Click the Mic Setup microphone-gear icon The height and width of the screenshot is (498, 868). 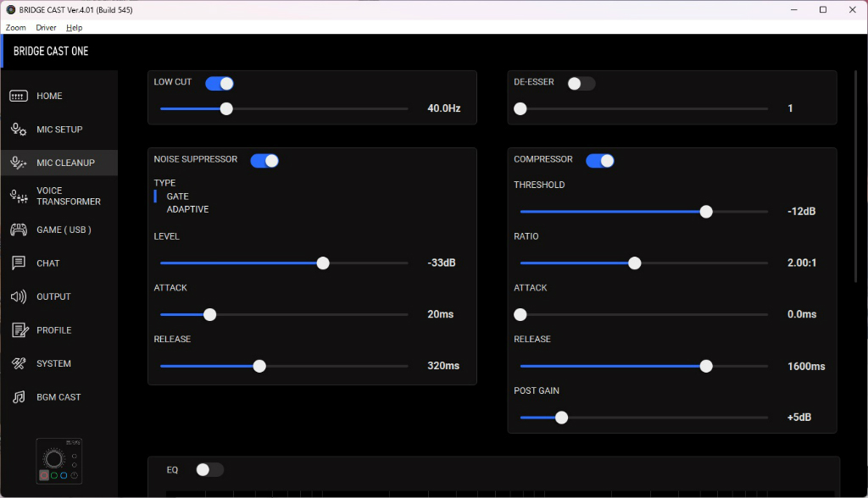click(19, 130)
